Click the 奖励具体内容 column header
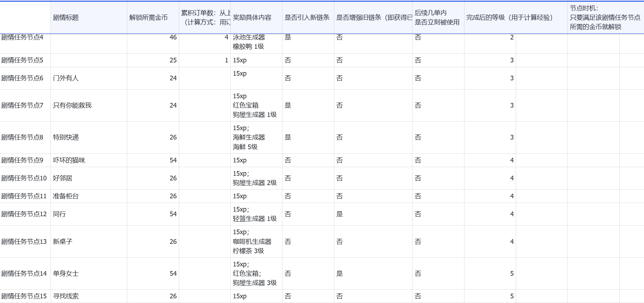Image resolution: width=644 pixels, height=303 pixels. point(256,18)
